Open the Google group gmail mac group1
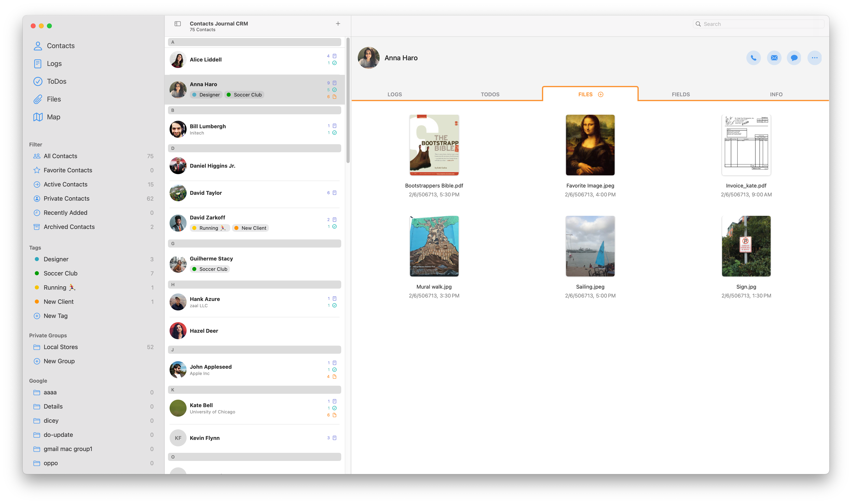The height and width of the screenshot is (504, 852). (x=93, y=449)
